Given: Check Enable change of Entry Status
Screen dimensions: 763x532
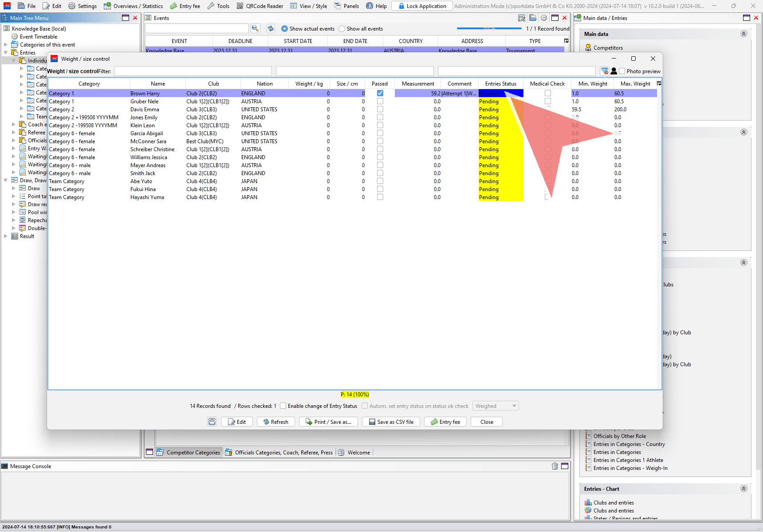Looking at the screenshot, I should (x=283, y=406).
